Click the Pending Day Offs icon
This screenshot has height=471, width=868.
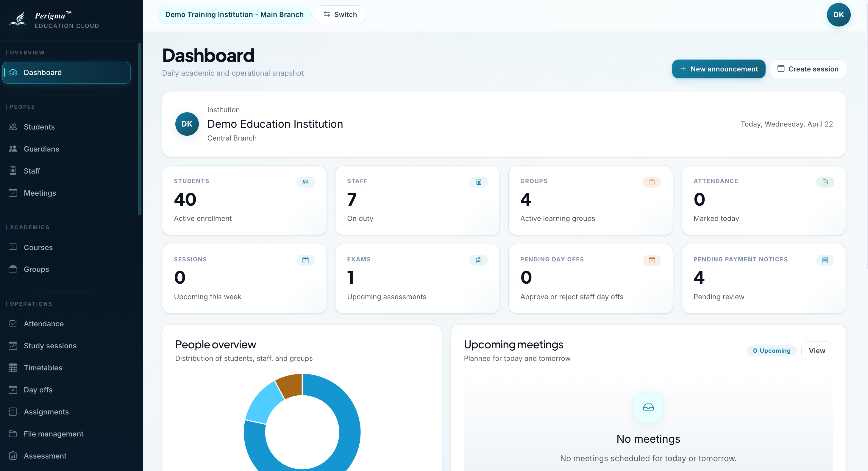(x=652, y=260)
